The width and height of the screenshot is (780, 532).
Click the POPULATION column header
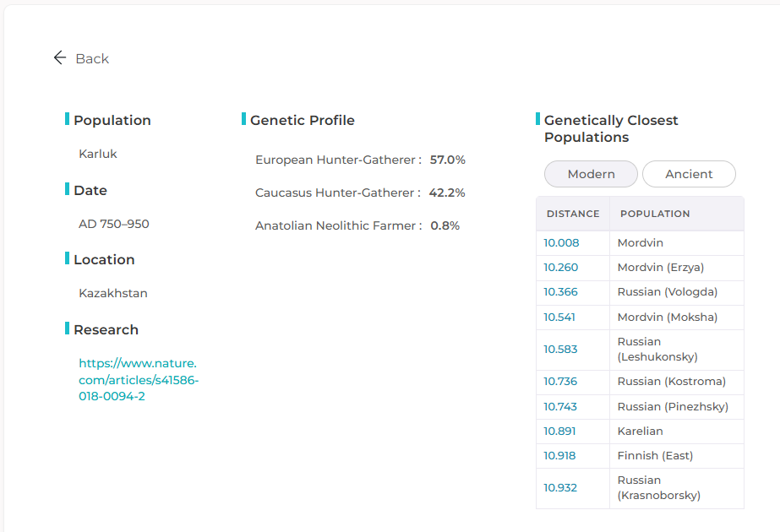tap(655, 214)
